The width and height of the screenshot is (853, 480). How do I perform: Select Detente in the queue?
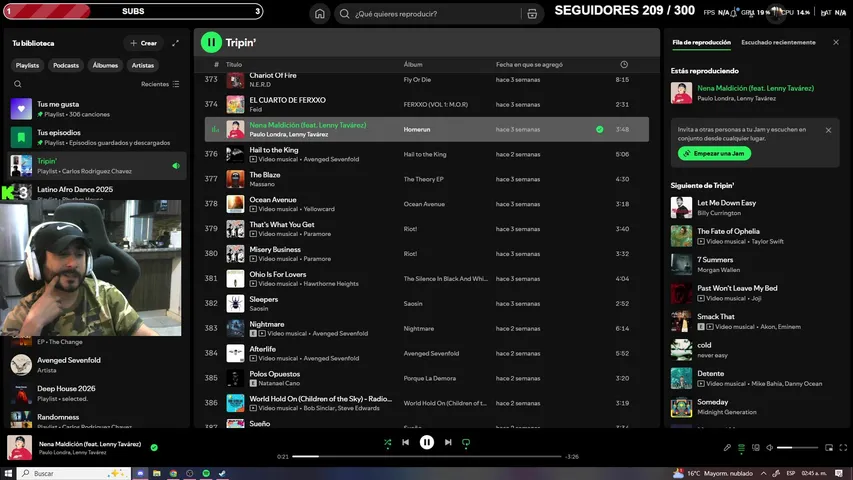[755, 378]
